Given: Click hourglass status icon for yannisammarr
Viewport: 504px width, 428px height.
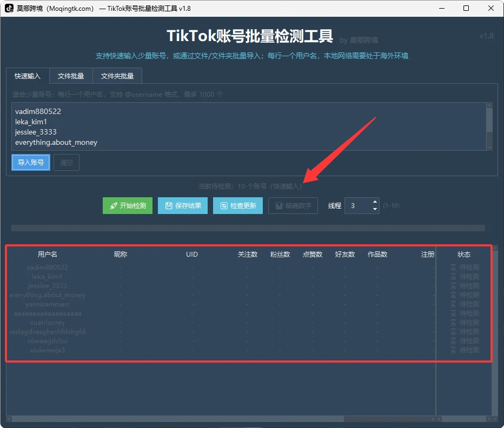Looking at the screenshot, I should (x=453, y=304).
